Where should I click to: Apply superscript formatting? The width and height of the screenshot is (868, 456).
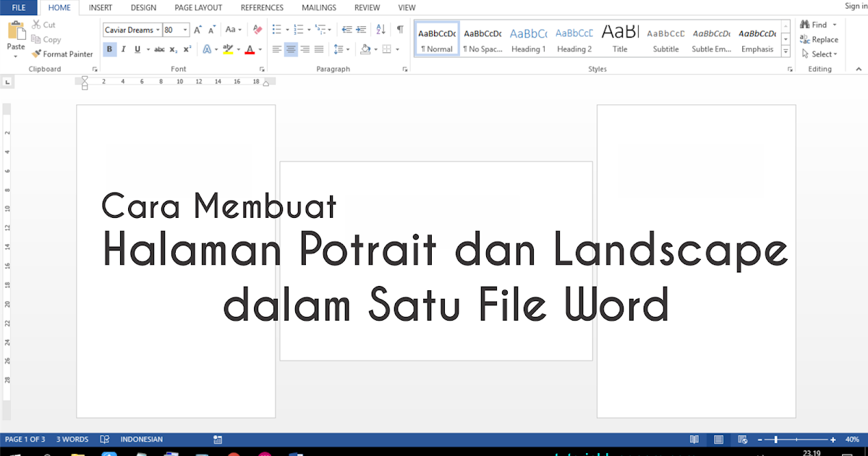tap(187, 49)
